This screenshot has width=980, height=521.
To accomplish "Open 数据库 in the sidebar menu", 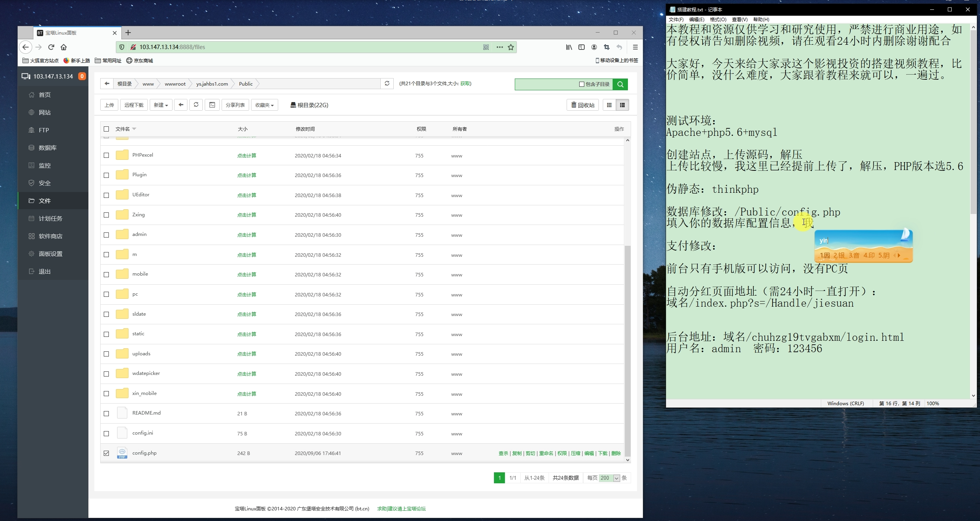I will (48, 148).
